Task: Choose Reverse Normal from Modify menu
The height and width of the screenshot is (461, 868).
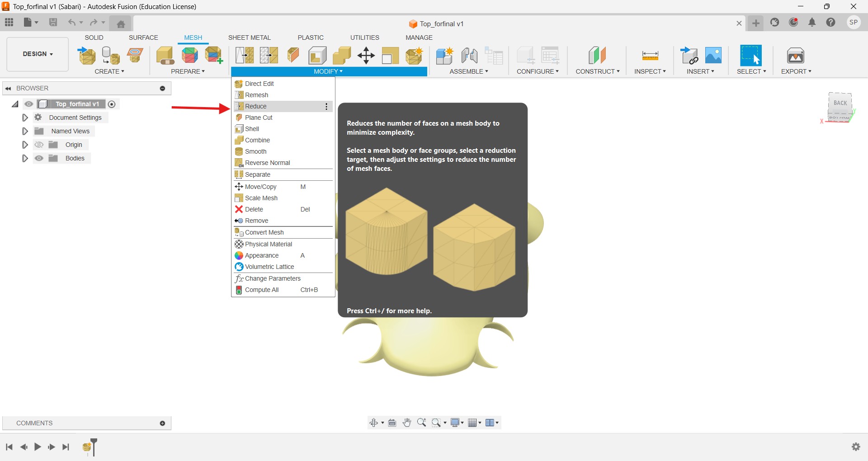Action: pyautogui.click(x=283, y=163)
